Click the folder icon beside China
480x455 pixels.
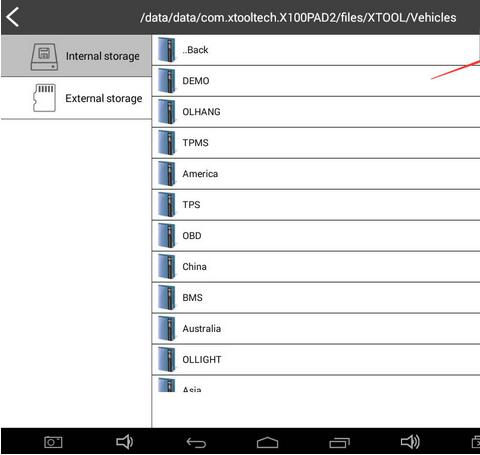[166, 267]
